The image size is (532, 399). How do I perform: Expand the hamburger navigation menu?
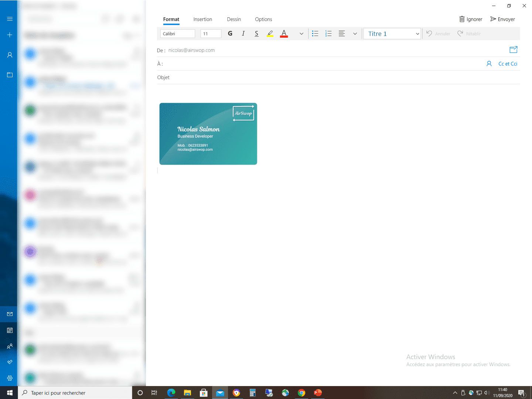10,19
